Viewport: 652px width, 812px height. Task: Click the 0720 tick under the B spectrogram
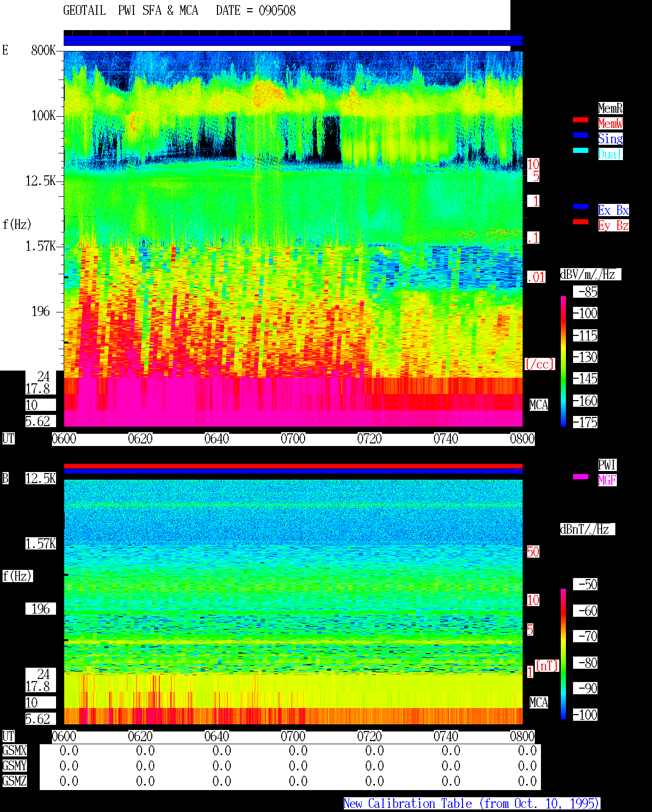[x=369, y=736]
